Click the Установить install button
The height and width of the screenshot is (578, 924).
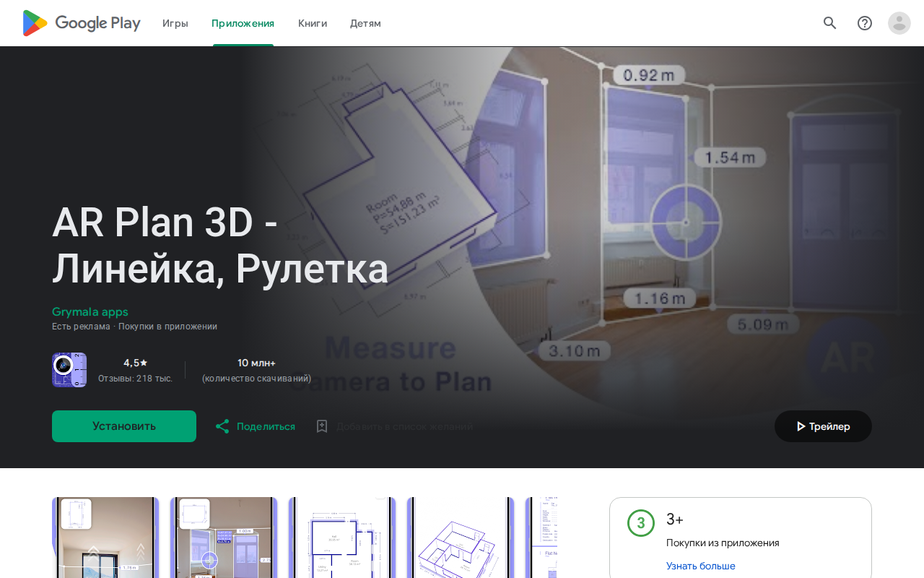tap(124, 426)
